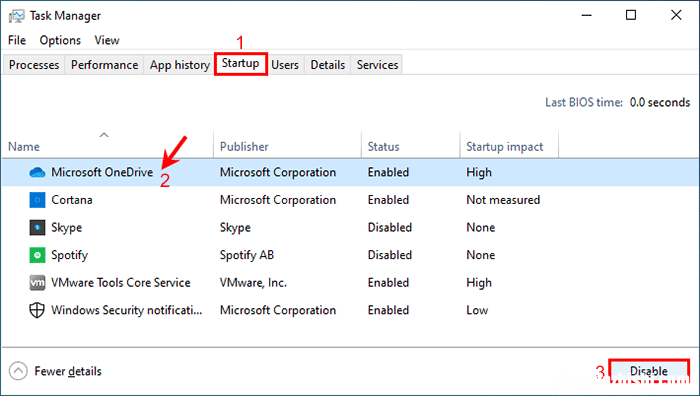The image size is (700, 396).
Task: Click the Cortana app icon
Action: click(x=37, y=200)
